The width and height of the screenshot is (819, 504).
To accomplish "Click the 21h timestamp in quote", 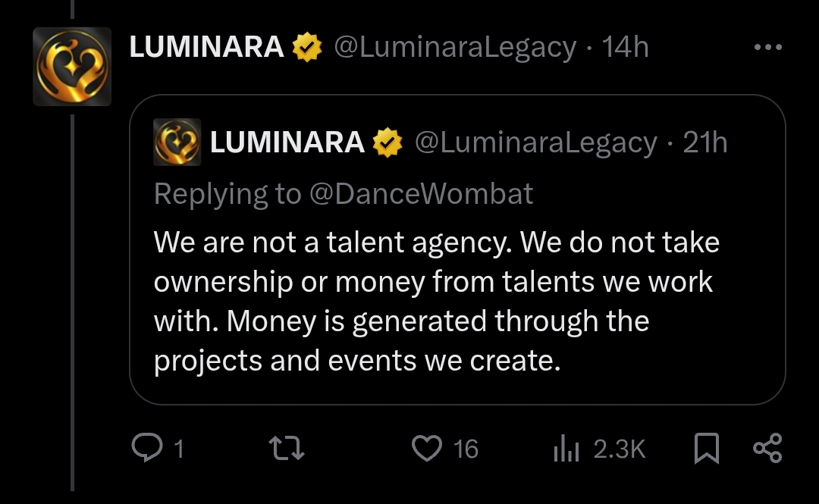I will [x=705, y=142].
